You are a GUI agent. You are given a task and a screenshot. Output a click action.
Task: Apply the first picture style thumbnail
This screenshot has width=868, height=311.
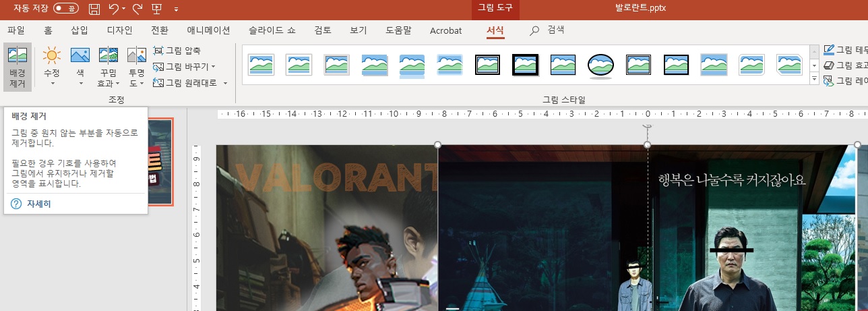coord(261,65)
